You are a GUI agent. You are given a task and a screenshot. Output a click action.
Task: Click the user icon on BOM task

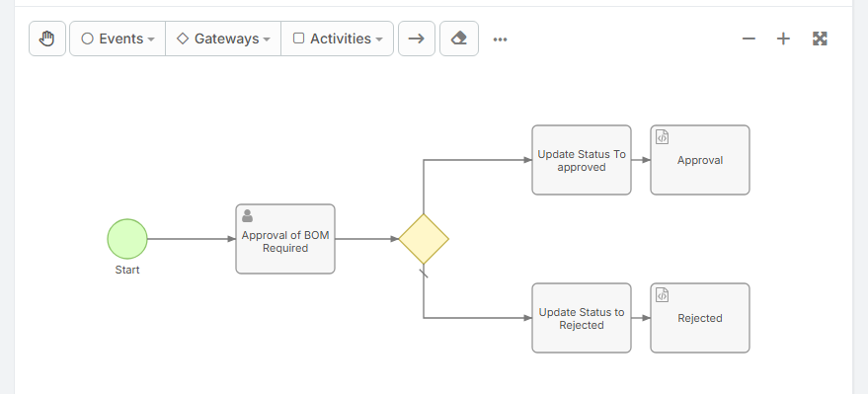tap(248, 216)
